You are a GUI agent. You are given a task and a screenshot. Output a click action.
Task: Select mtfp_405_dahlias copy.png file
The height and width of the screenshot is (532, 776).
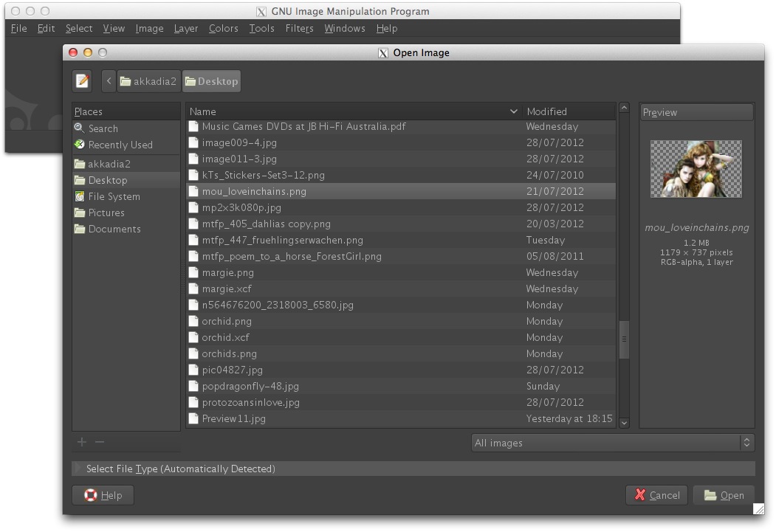click(401, 224)
